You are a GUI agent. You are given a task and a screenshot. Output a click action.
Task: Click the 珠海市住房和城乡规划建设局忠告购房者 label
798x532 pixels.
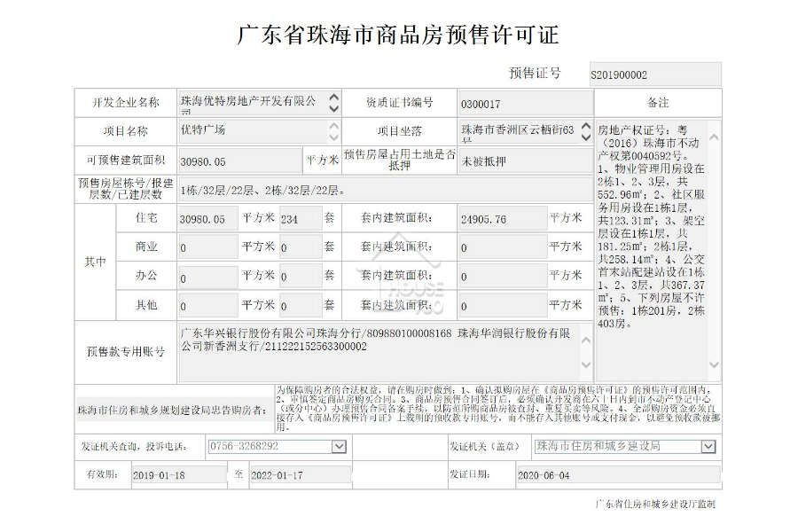pyautogui.click(x=173, y=411)
